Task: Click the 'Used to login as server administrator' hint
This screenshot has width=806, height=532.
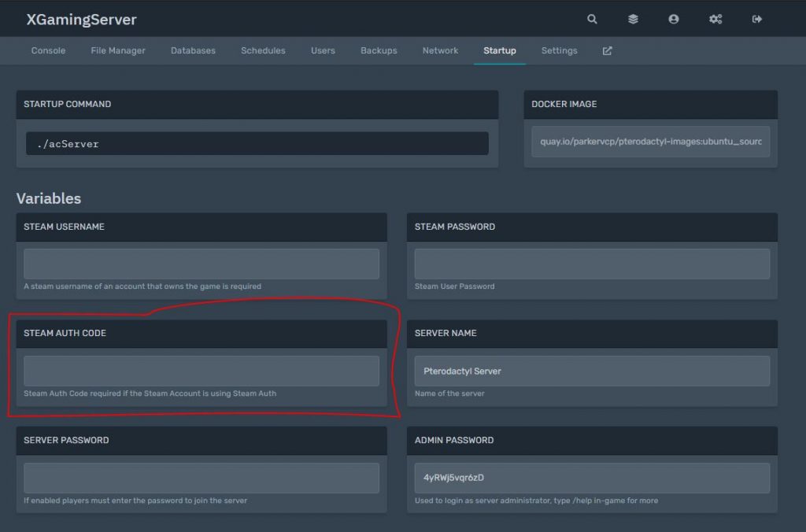Action: [536, 501]
